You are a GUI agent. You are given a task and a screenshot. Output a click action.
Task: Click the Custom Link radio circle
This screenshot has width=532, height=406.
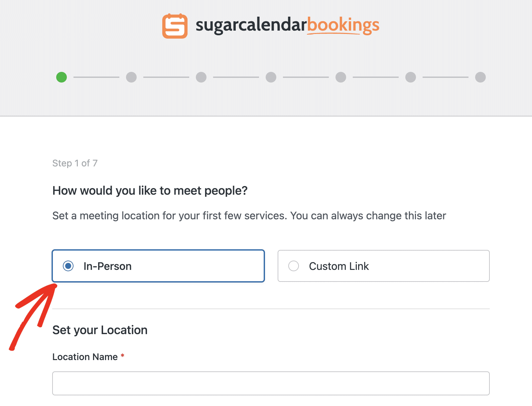point(294,266)
